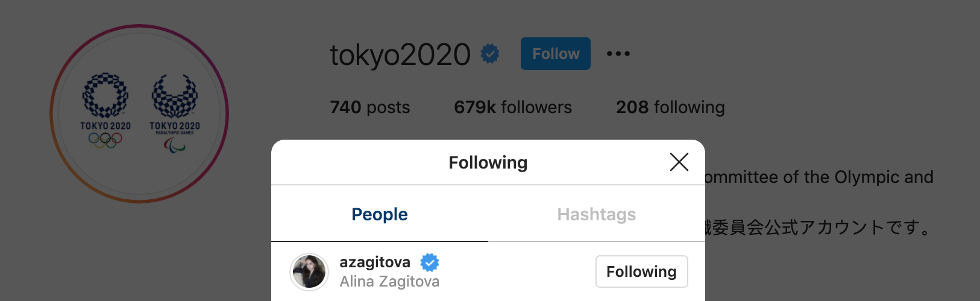Click the verified badge beside tokyo2020
Screen dimensions: 980x301
click(490, 54)
